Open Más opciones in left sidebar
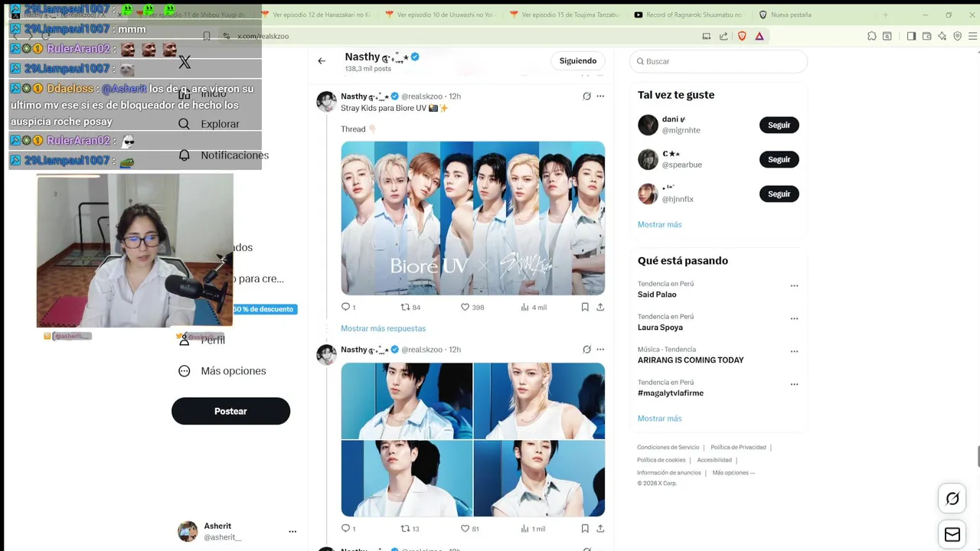980x551 pixels. (x=222, y=371)
